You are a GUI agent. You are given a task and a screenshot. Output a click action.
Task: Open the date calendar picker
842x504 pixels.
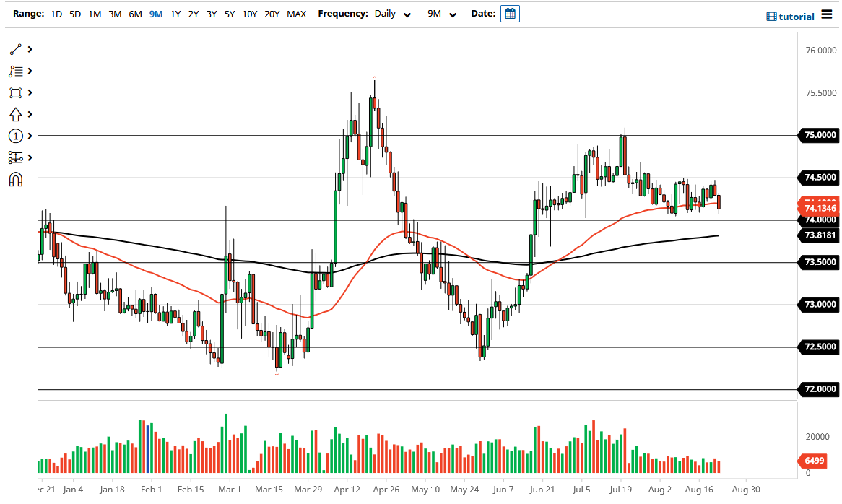[510, 14]
